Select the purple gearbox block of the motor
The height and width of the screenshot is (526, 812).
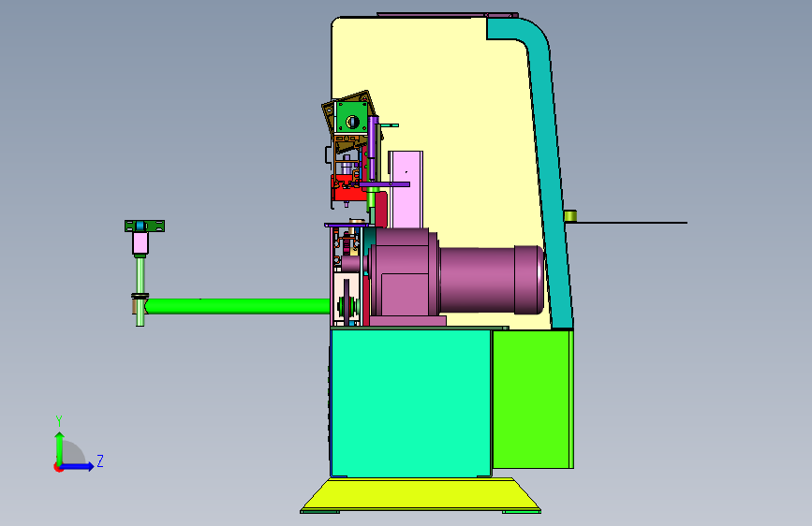pos(406,274)
